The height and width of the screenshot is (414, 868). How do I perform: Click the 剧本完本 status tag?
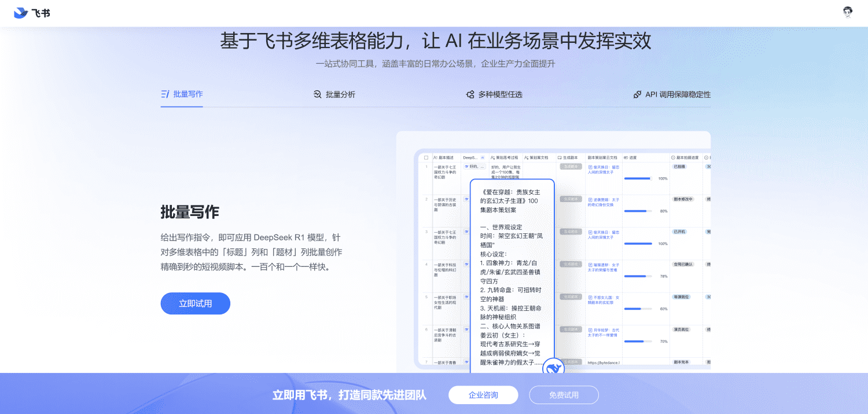pos(681,362)
